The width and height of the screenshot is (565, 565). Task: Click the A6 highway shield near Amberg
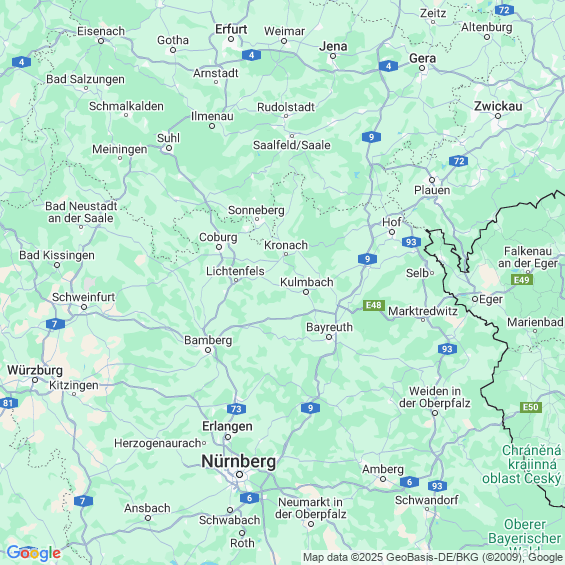pyautogui.click(x=409, y=482)
